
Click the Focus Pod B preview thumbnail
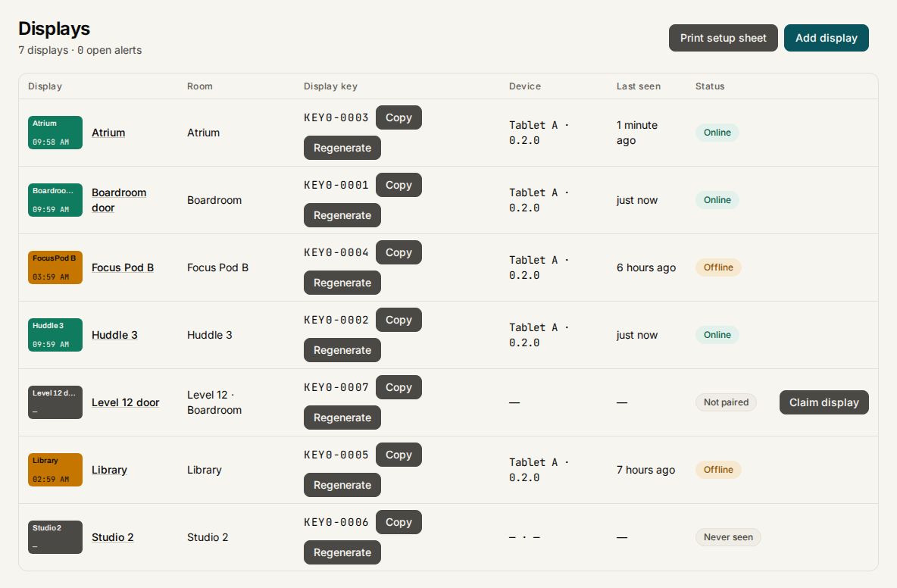pyautogui.click(x=55, y=267)
